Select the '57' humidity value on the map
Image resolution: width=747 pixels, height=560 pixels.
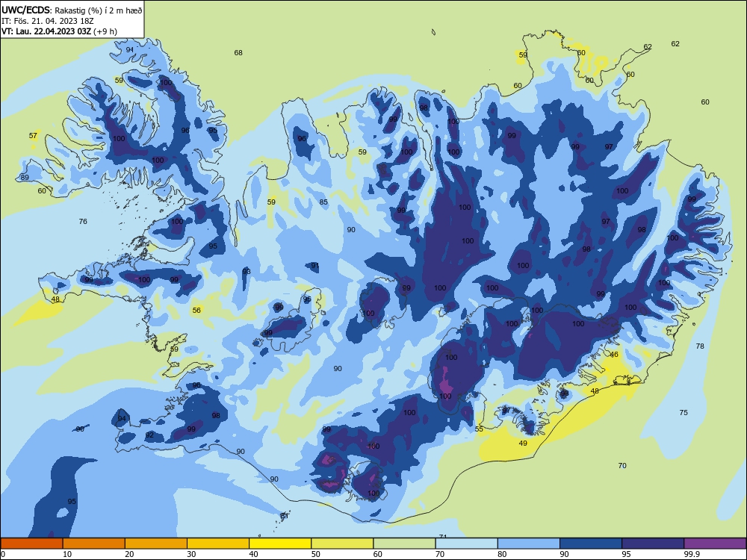click(33, 136)
